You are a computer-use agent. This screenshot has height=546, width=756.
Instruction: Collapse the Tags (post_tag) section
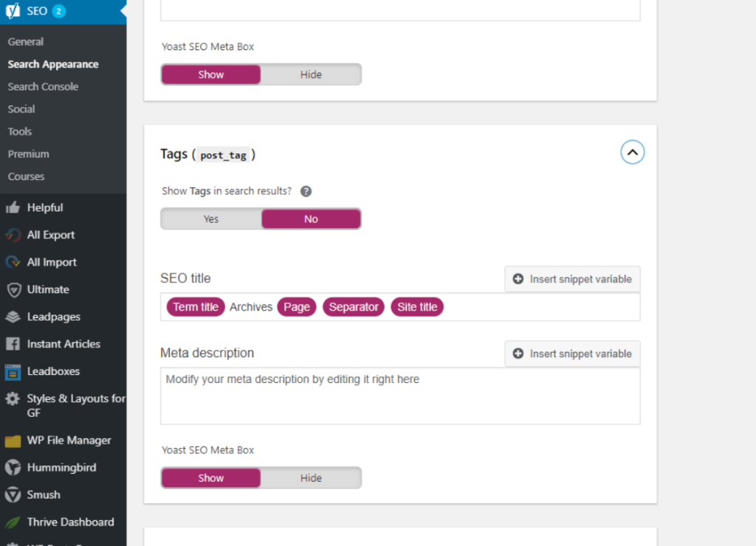[632, 153]
